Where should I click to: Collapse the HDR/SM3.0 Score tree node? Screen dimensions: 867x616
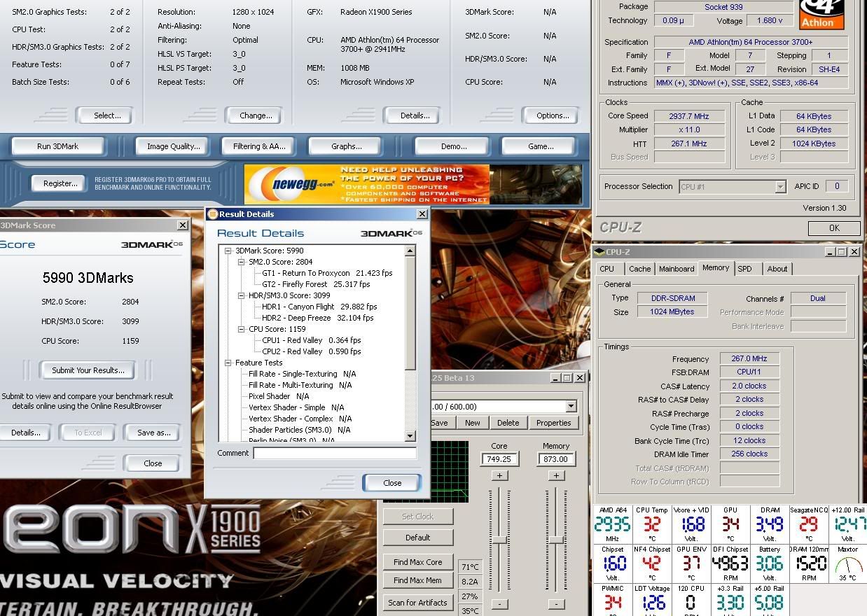242,295
